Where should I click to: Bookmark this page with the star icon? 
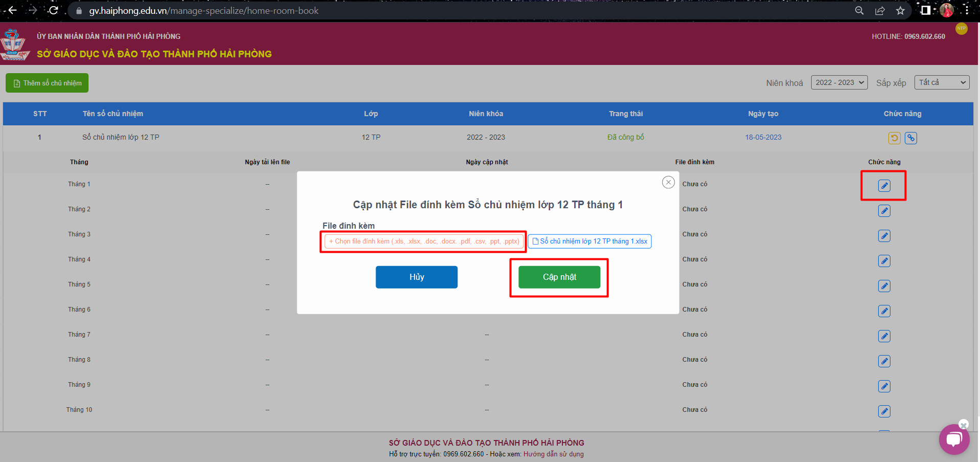[900, 11]
